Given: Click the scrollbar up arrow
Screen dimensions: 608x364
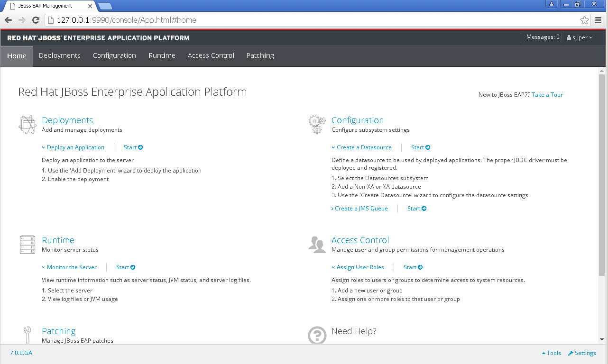Looking at the screenshot, I should tap(602, 70).
